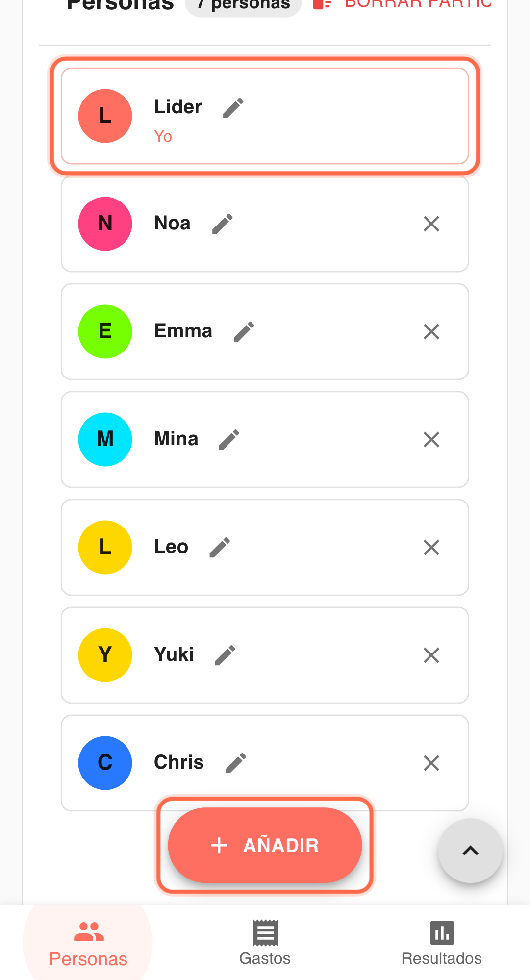Click the scroll-up chevron floating button
530x980 pixels.
[470, 851]
